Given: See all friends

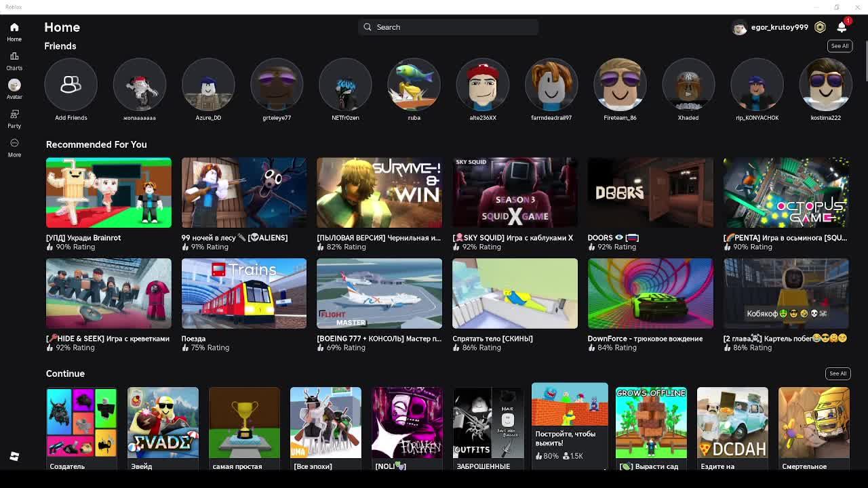Looking at the screenshot, I should (840, 46).
